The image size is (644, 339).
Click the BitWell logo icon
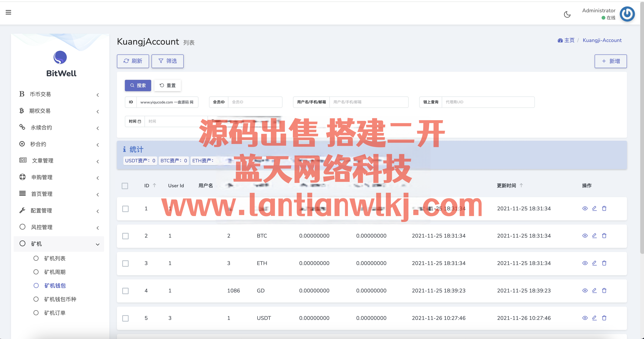coord(60,57)
